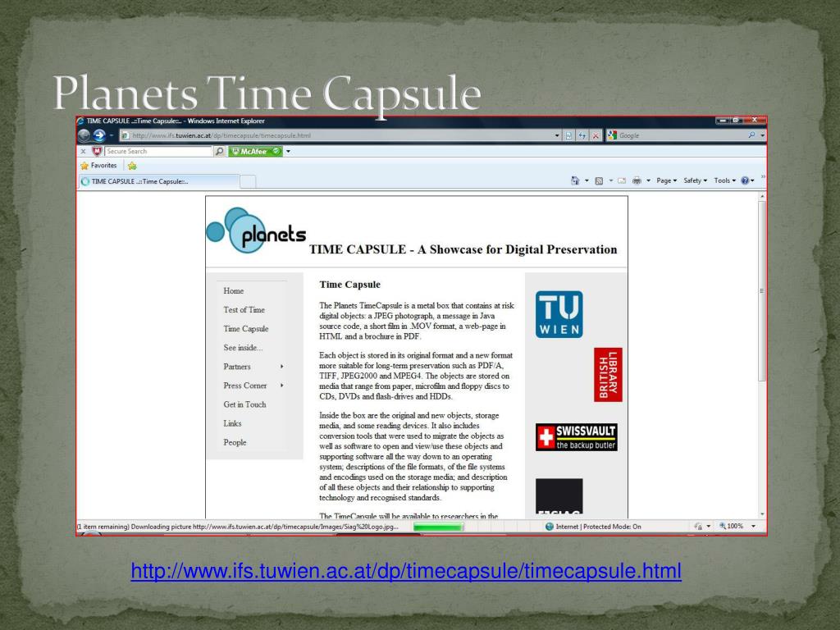Click the McAfee Secure Search field

click(x=158, y=152)
